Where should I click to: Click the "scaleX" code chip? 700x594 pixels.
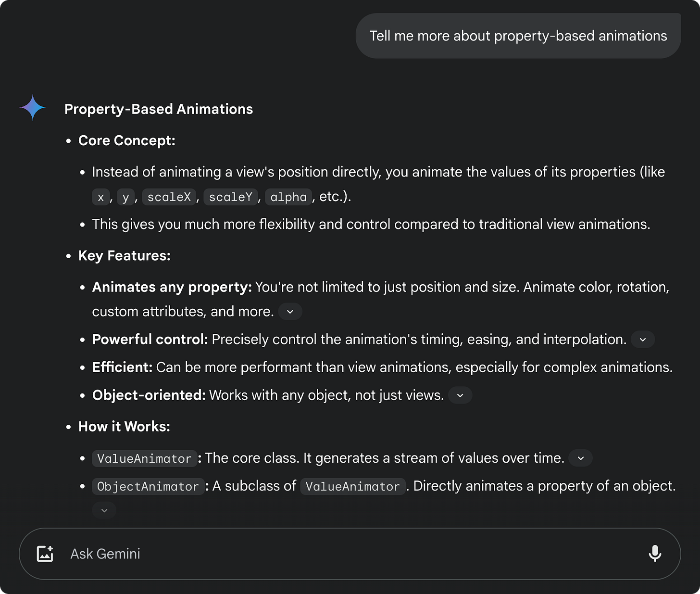pos(169,197)
